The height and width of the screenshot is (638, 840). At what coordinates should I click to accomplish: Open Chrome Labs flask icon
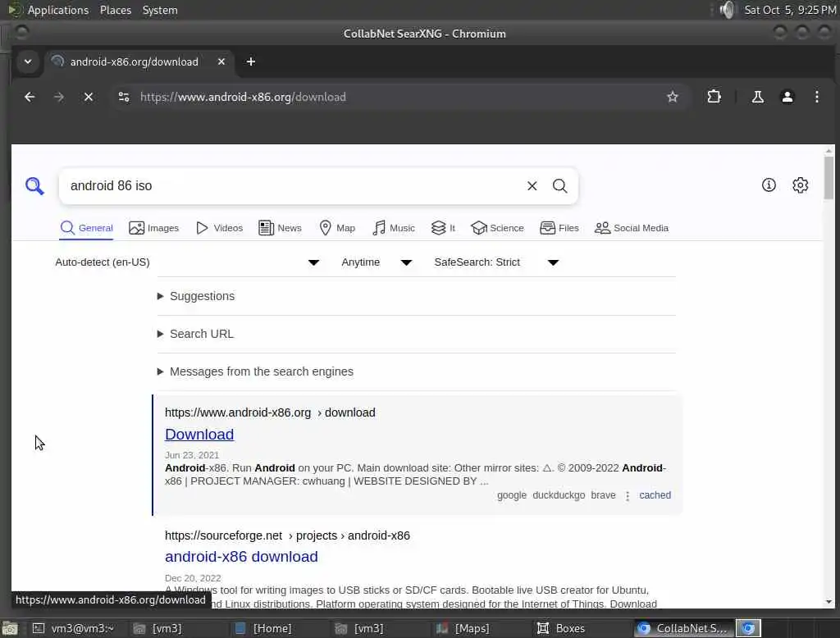pos(757,97)
